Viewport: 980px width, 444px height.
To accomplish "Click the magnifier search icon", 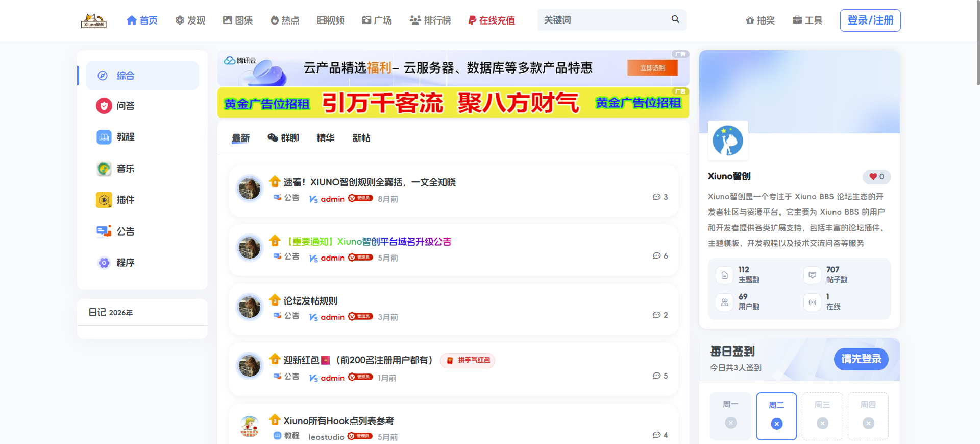I will point(675,19).
